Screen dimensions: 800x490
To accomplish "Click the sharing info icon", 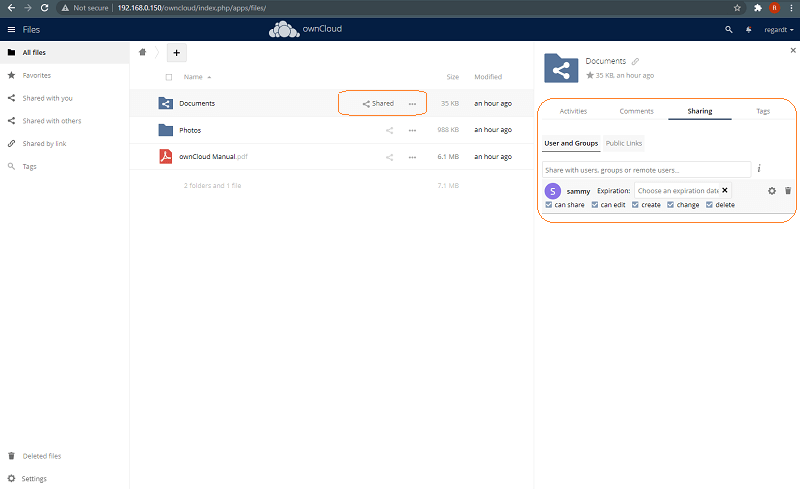I will point(759,168).
